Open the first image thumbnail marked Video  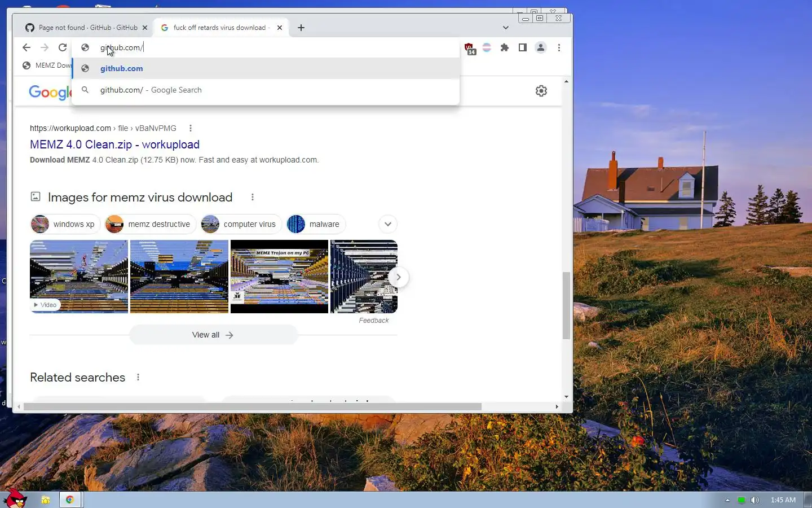click(x=79, y=277)
